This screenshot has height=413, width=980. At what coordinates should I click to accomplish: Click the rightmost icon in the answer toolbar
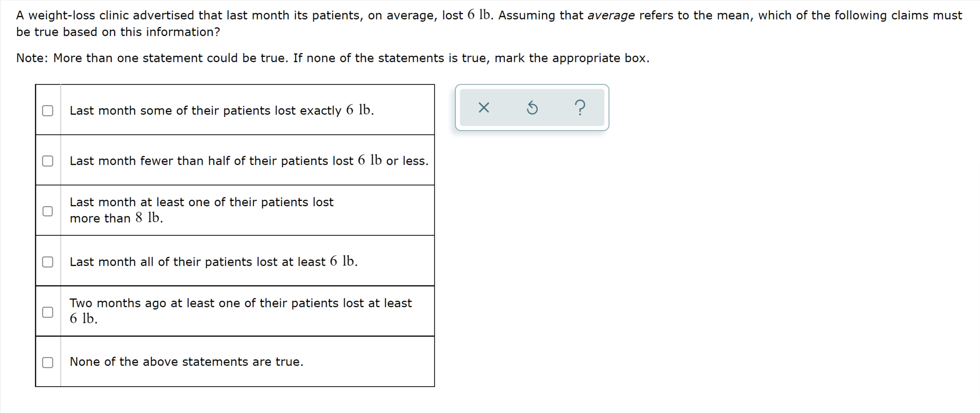coord(580,108)
